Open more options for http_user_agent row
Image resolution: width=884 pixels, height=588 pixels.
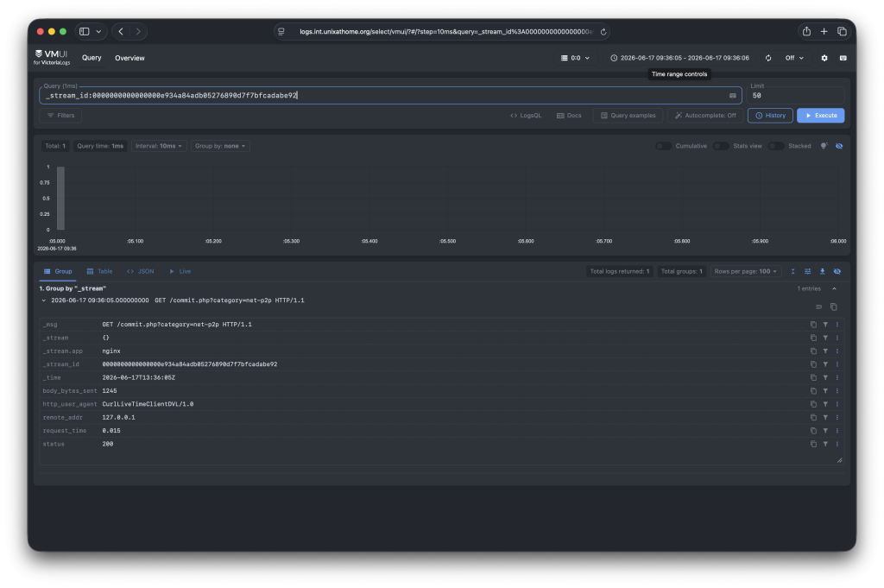(x=837, y=404)
